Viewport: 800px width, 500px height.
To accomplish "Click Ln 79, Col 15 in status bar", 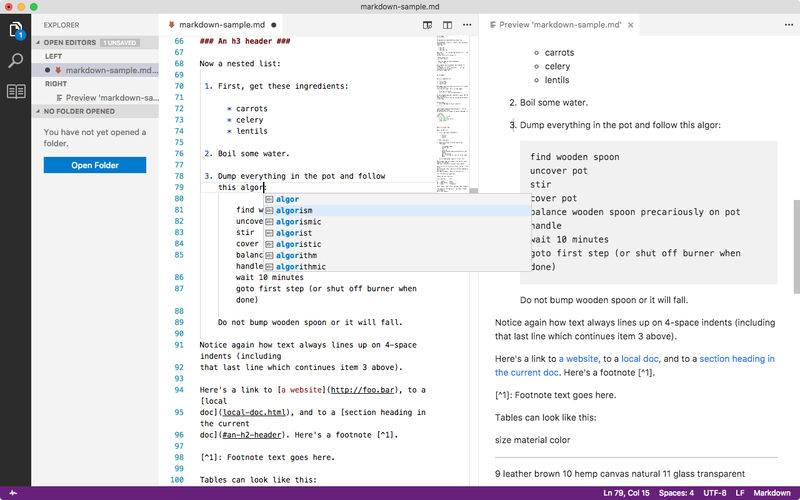I will click(x=626, y=493).
